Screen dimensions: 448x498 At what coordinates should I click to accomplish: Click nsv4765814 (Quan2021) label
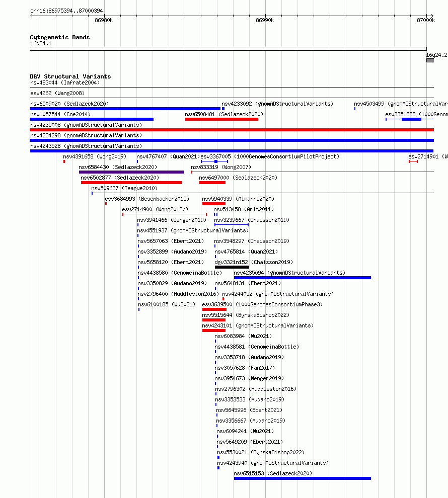[x=246, y=251]
